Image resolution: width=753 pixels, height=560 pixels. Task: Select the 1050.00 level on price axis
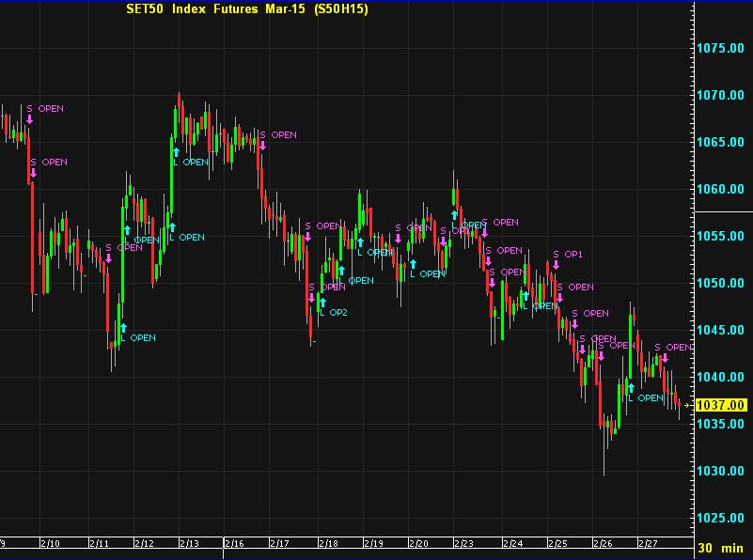pos(722,283)
